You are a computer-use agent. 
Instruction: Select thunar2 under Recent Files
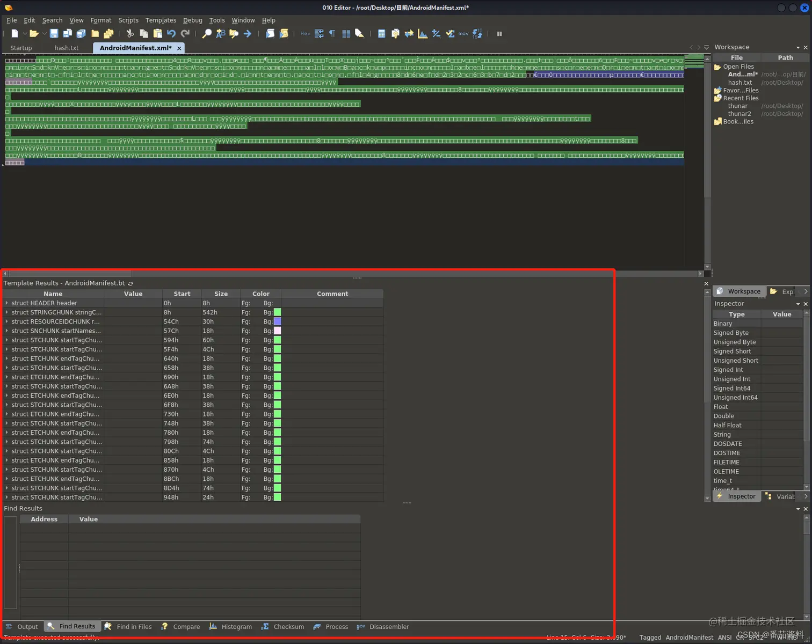[x=740, y=114]
